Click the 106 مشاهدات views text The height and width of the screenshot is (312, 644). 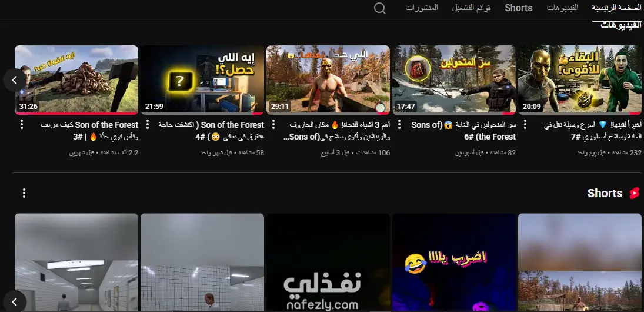coord(372,153)
